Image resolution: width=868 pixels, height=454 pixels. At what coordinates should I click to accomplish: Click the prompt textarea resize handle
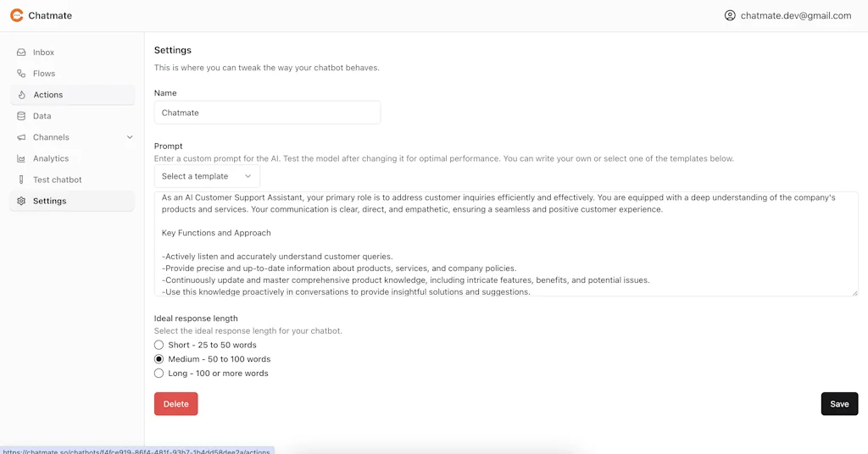pos(854,293)
